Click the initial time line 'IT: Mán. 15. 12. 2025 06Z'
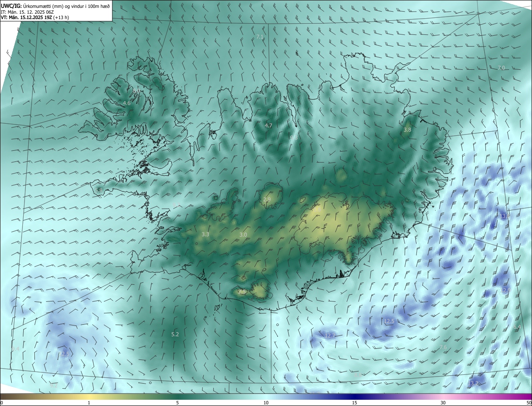The image size is (532, 406). (27, 12)
